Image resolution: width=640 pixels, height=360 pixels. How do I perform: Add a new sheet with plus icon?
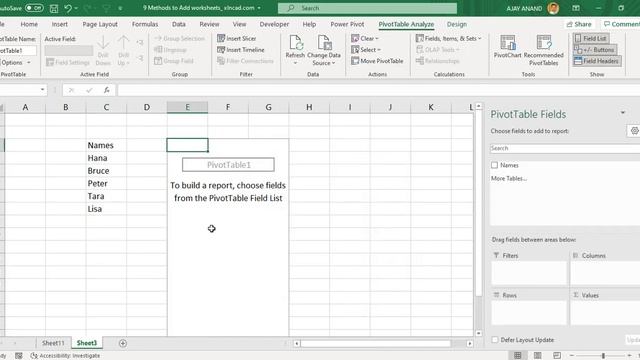(122, 343)
